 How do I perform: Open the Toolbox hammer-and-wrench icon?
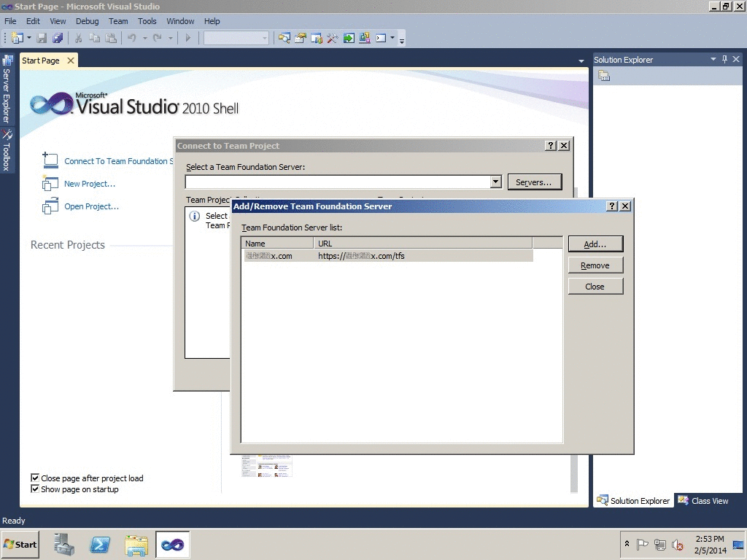(333, 38)
